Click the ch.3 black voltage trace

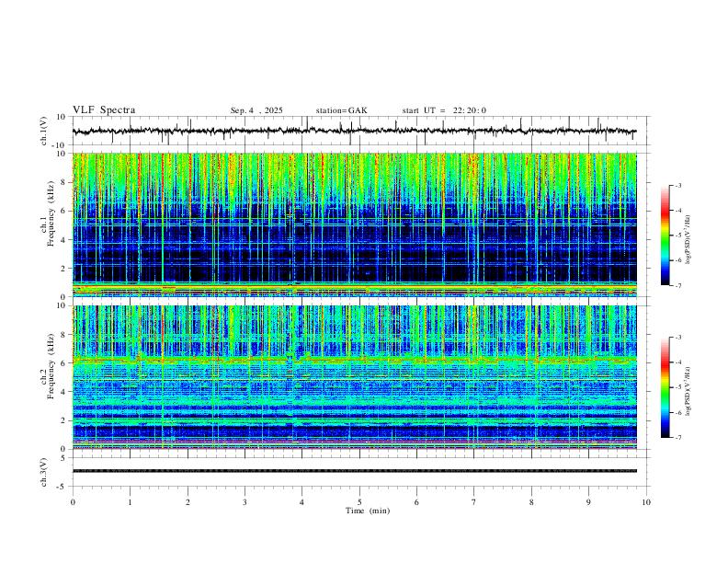(x=354, y=471)
